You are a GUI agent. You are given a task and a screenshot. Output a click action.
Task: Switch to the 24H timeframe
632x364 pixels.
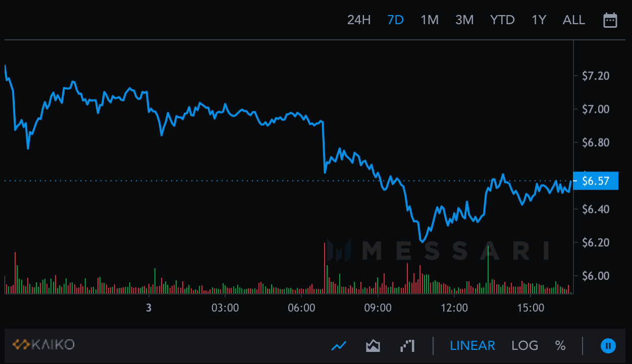[358, 20]
